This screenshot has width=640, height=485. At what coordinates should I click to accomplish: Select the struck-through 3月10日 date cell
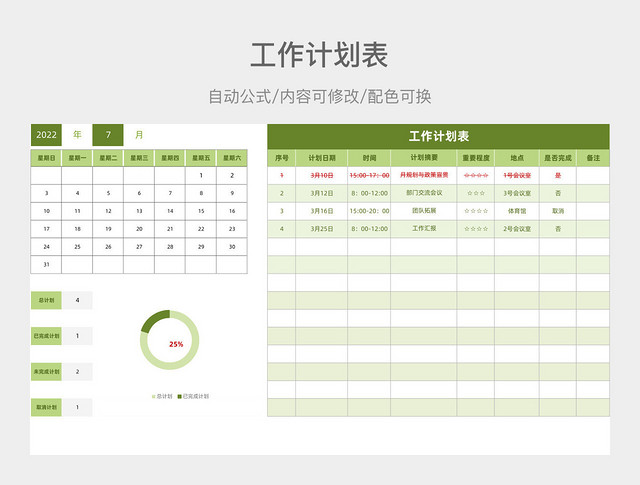(322, 176)
